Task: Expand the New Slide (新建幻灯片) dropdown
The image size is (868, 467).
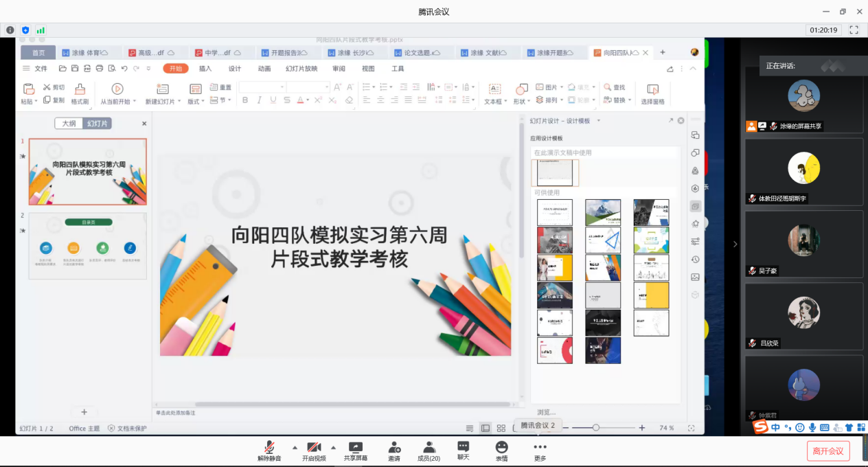Action: 180,102
